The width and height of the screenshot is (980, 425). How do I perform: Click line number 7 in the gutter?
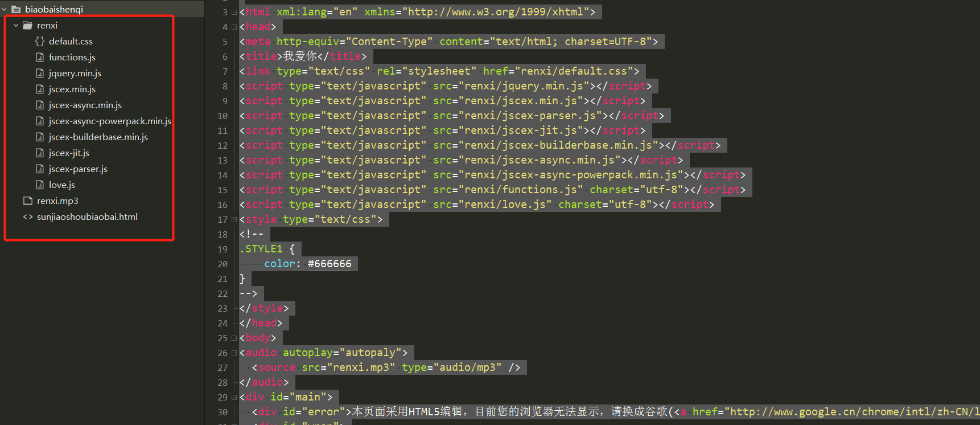[x=225, y=71]
